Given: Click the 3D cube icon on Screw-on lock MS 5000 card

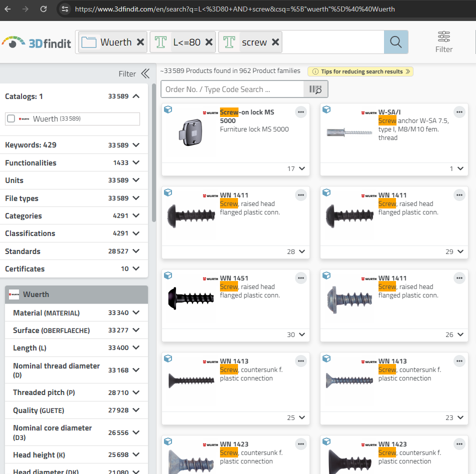Looking at the screenshot, I should [168, 109].
